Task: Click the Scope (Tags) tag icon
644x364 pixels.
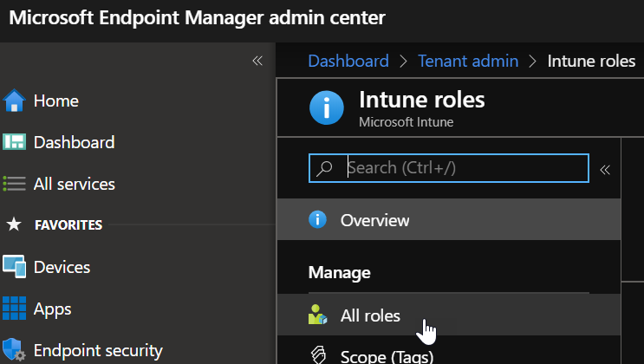Action: coord(318,355)
